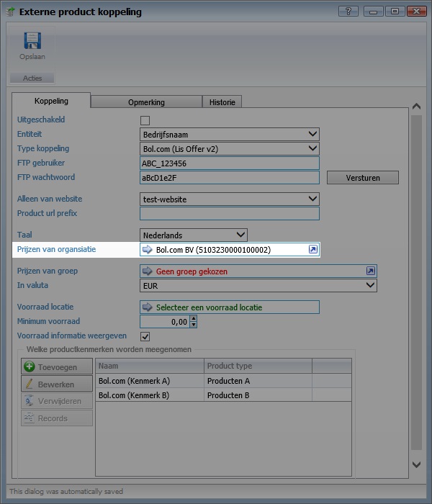Screen dimensions: 432x504
Task: Click the Product url prefix input field
Action: (x=229, y=213)
